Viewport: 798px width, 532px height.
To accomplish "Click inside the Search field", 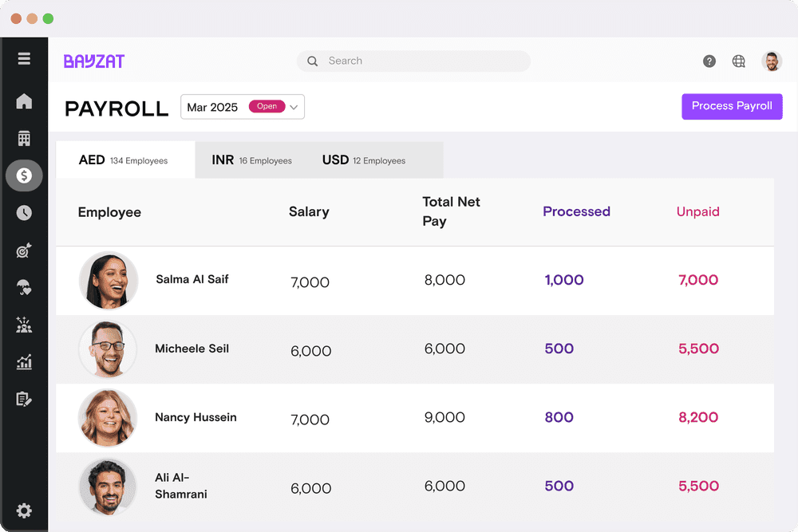I will [413, 61].
